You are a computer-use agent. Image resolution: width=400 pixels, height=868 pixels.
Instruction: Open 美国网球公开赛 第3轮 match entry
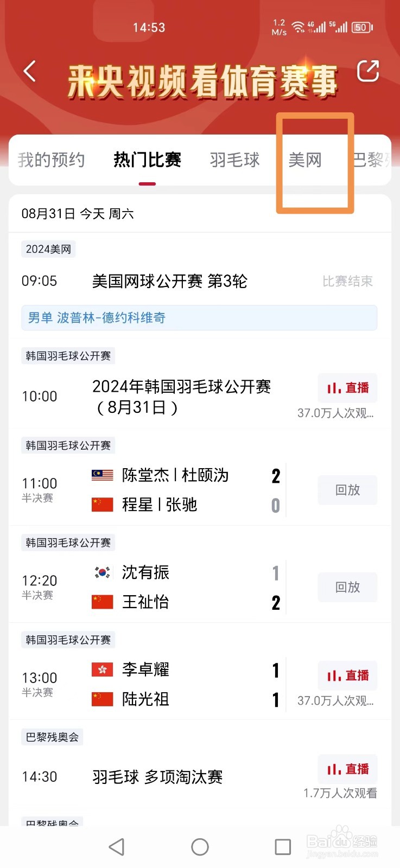pyautogui.click(x=170, y=281)
